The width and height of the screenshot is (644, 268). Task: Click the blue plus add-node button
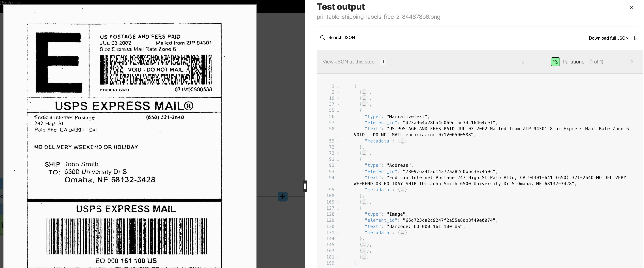pos(283,197)
